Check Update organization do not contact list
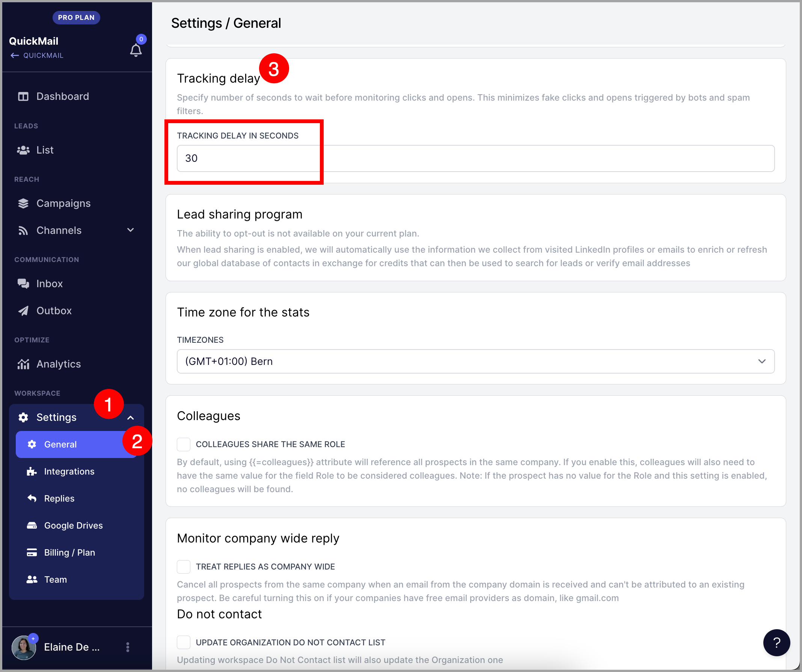The height and width of the screenshot is (672, 802). 184,643
